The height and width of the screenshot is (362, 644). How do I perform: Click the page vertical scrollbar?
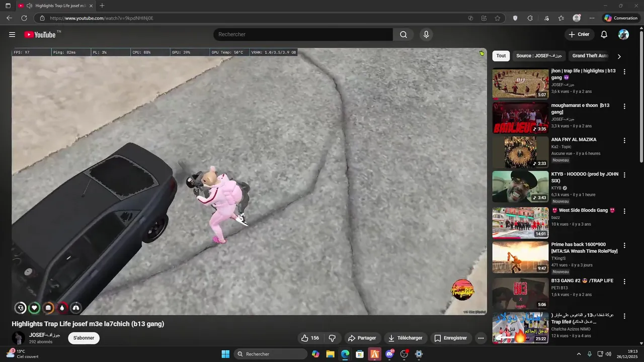[641, 96]
